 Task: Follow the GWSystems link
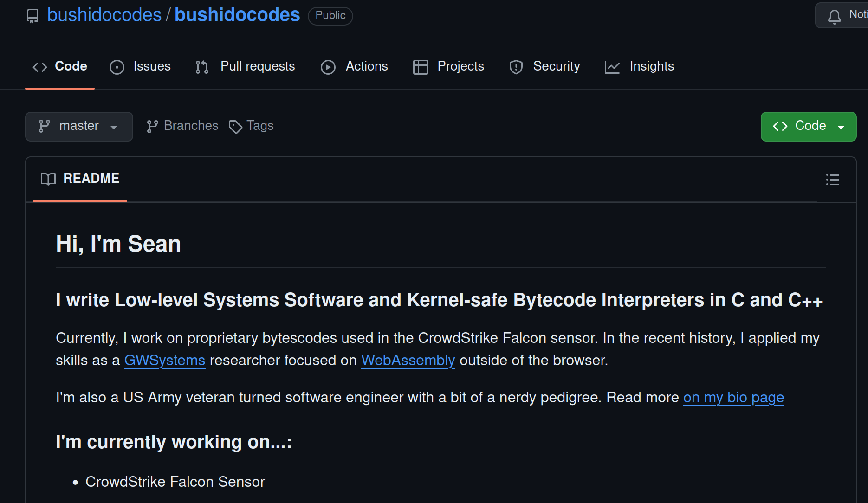click(165, 360)
